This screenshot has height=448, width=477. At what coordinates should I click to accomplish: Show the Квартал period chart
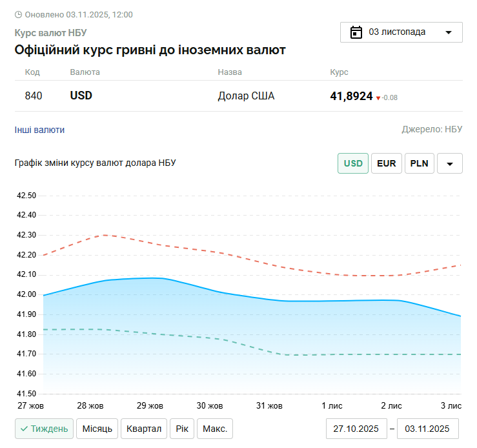point(144,429)
